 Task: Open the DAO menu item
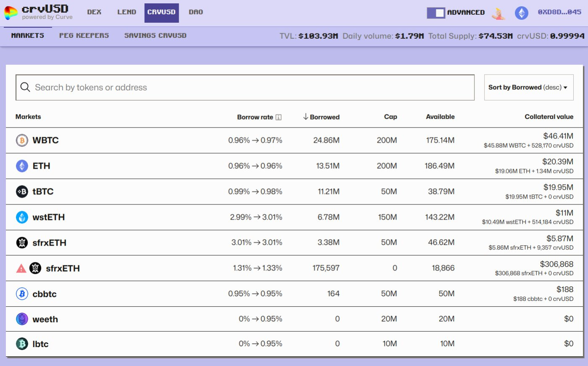[x=196, y=12]
